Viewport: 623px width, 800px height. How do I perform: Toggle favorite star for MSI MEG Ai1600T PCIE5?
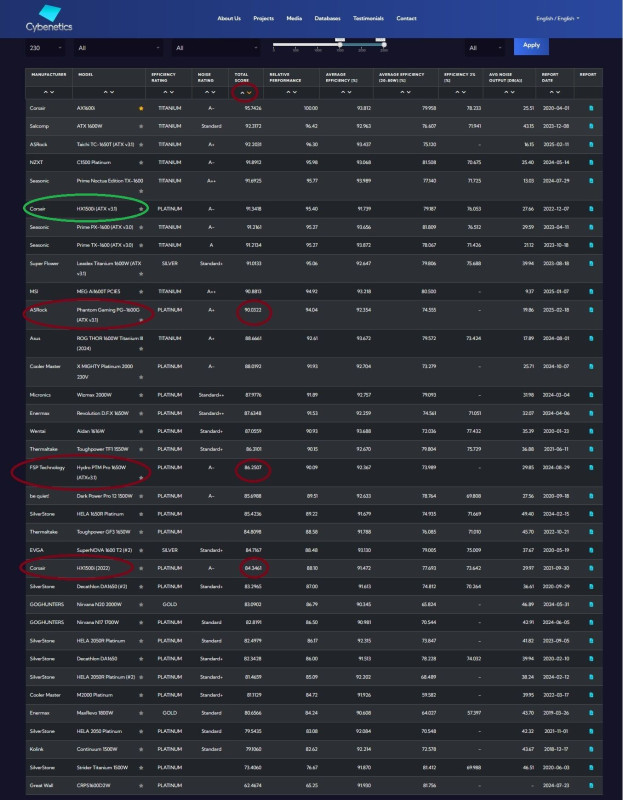141,291
